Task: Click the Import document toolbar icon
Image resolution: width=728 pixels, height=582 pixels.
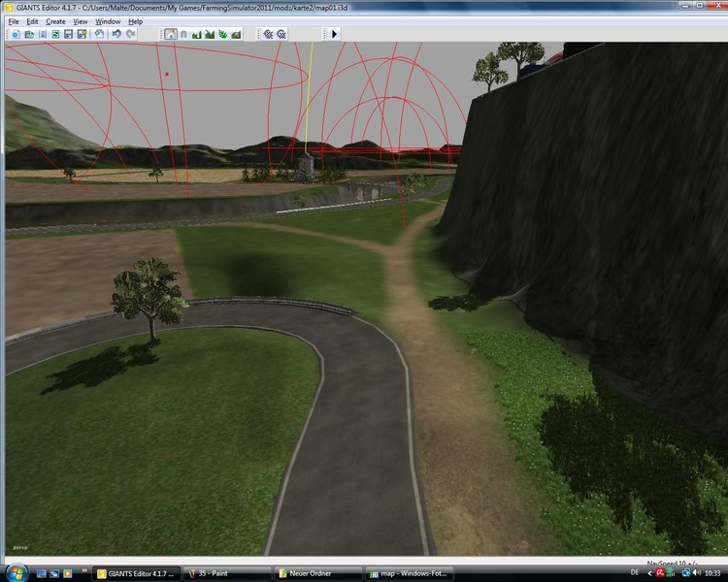Action: point(43,34)
